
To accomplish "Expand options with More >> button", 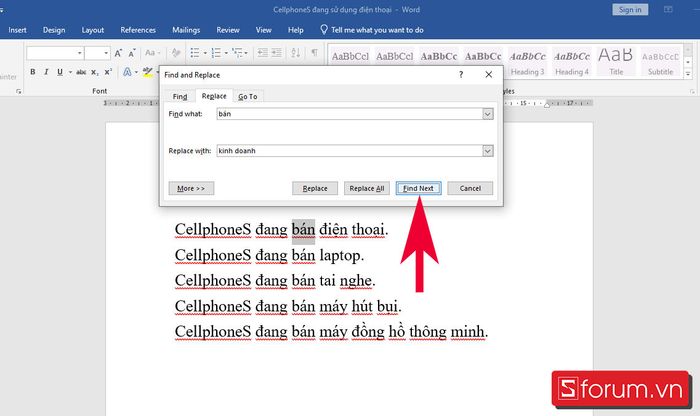I will point(191,188).
